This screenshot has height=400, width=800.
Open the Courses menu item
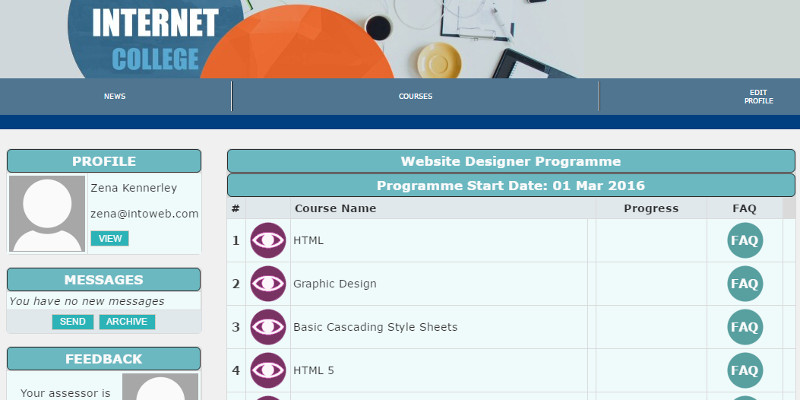pyautogui.click(x=415, y=96)
